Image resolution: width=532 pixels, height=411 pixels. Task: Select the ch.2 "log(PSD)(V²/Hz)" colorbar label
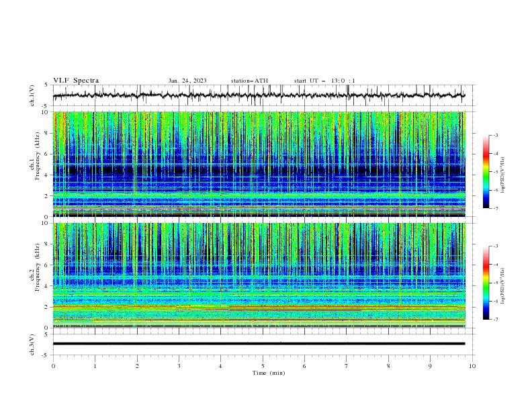click(x=503, y=286)
